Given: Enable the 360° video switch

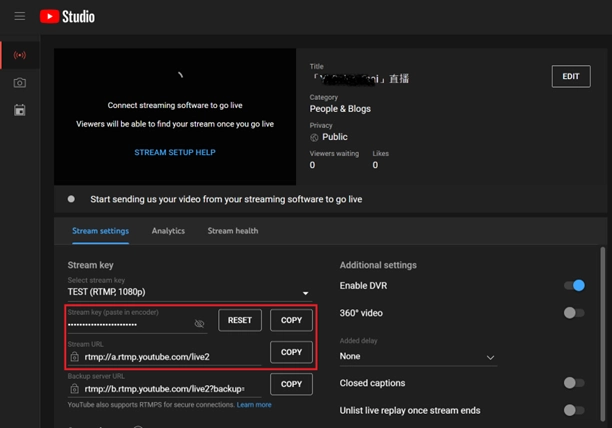Looking at the screenshot, I should pos(574,313).
